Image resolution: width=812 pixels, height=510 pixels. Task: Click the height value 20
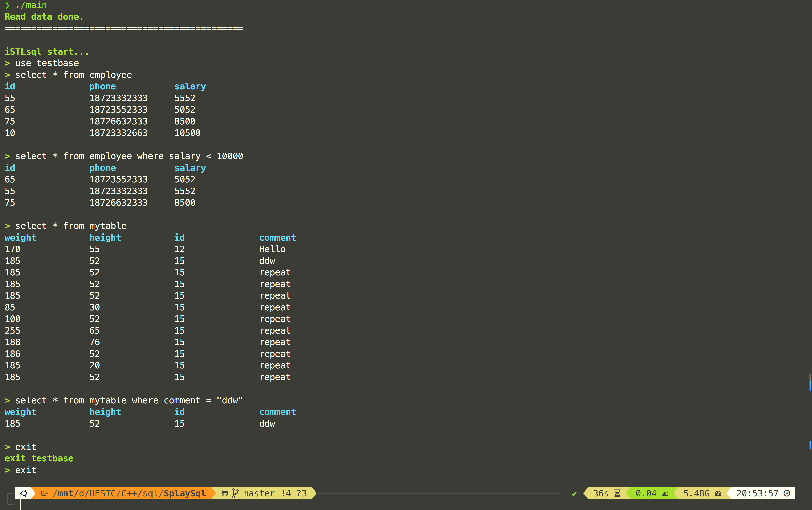click(95, 366)
